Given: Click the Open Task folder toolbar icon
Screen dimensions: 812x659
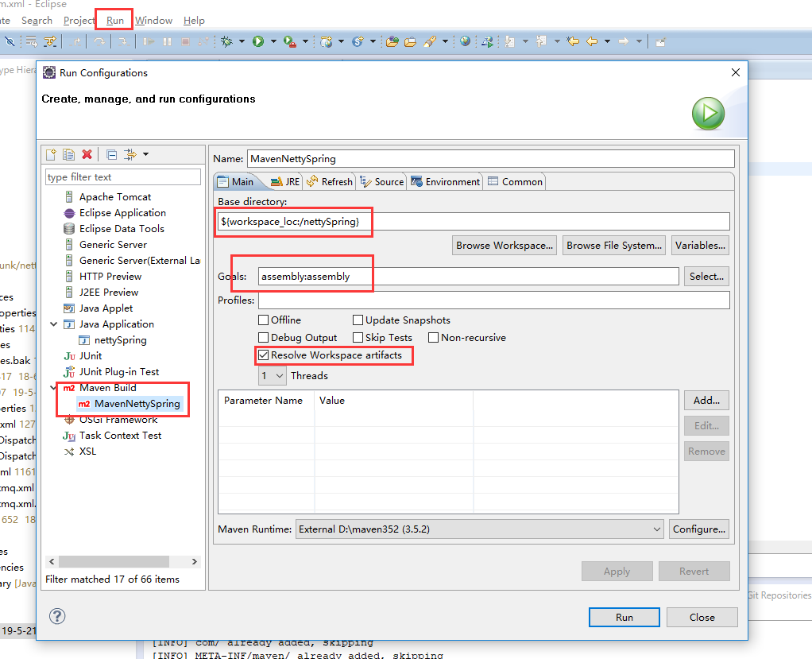Looking at the screenshot, I should (410, 41).
